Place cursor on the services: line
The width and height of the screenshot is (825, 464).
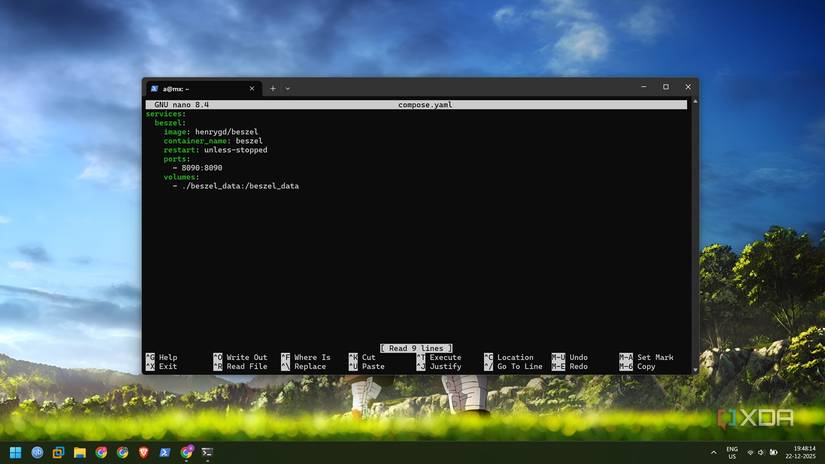166,114
